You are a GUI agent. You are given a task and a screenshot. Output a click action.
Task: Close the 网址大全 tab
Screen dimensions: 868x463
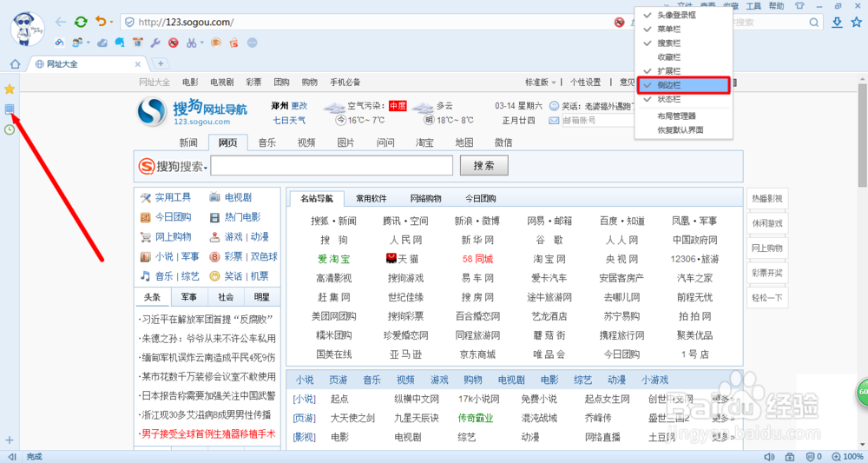pos(138,64)
